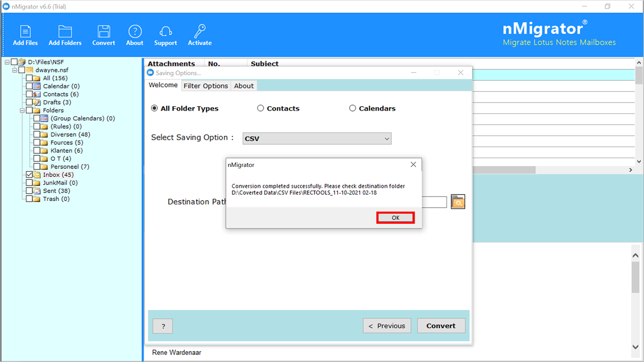Open the Select Saving Option CSV dropdown
This screenshot has height=362, width=644.
point(317,138)
